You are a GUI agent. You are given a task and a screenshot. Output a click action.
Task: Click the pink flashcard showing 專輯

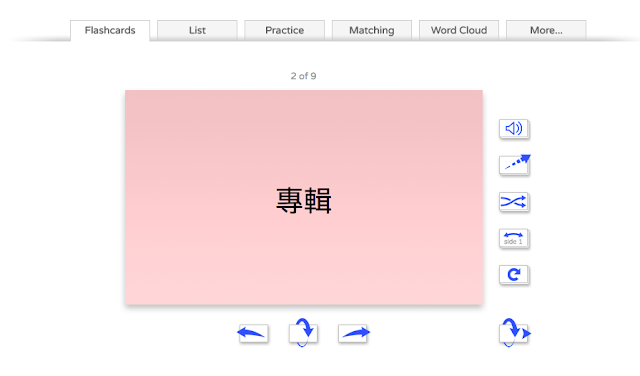coord(304,197)
